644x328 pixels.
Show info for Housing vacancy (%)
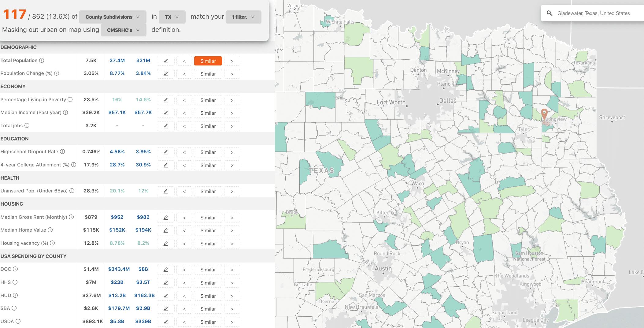tap(52, 243)
